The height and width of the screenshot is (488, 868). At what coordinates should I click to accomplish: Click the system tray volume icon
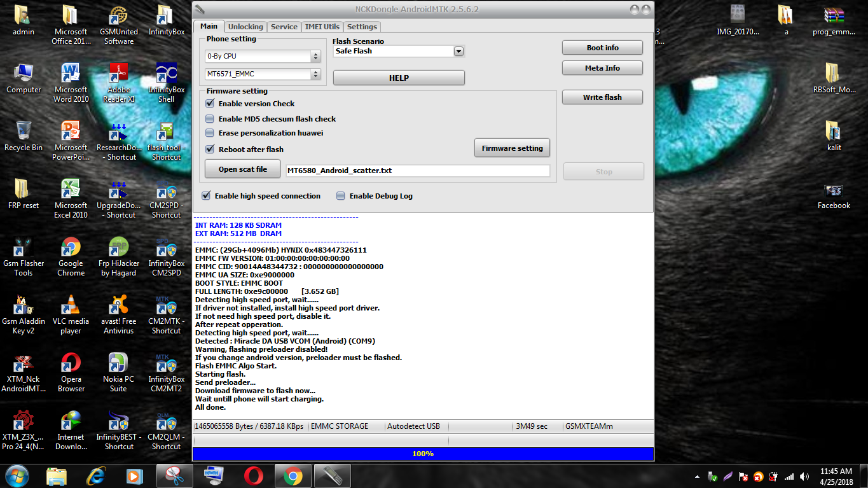805,476
